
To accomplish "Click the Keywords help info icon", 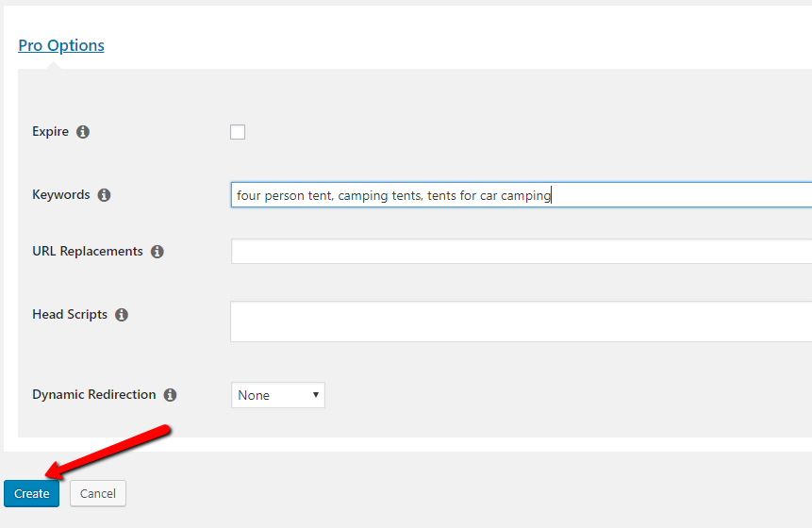I will pos(104,195).
